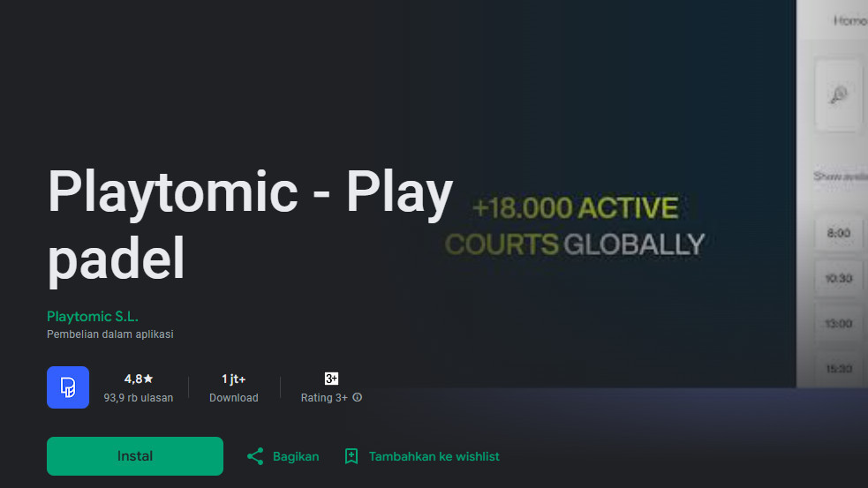Click the star beside the 4,8 rating
The height and width of the screenshot is (488, 868).
148,379
